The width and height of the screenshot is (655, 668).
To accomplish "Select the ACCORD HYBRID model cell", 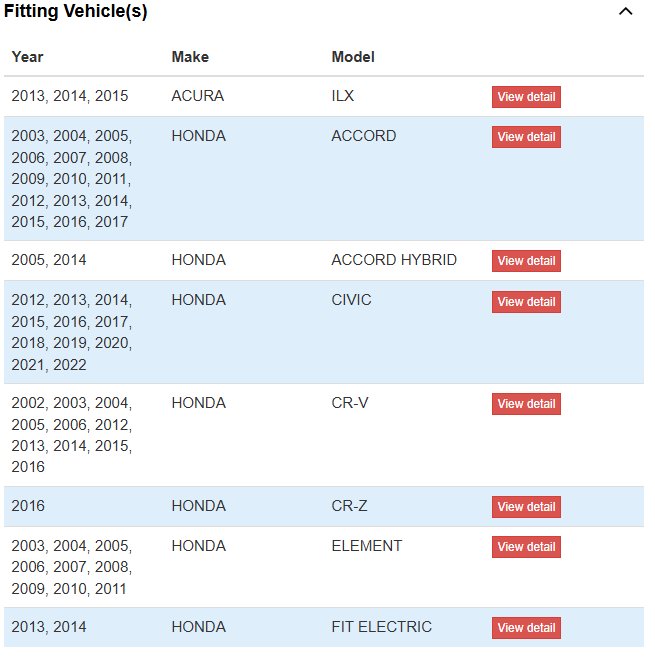I will [394, 260].
